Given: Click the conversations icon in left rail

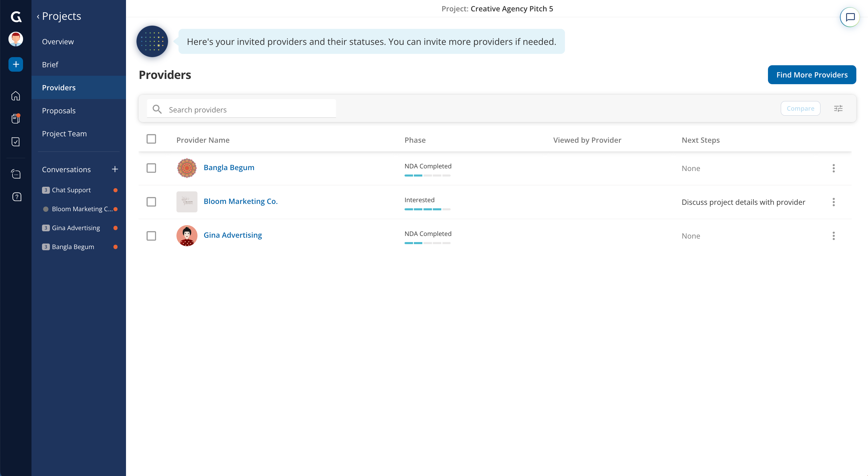Looking at the screenshot, I should click(16, 174).
